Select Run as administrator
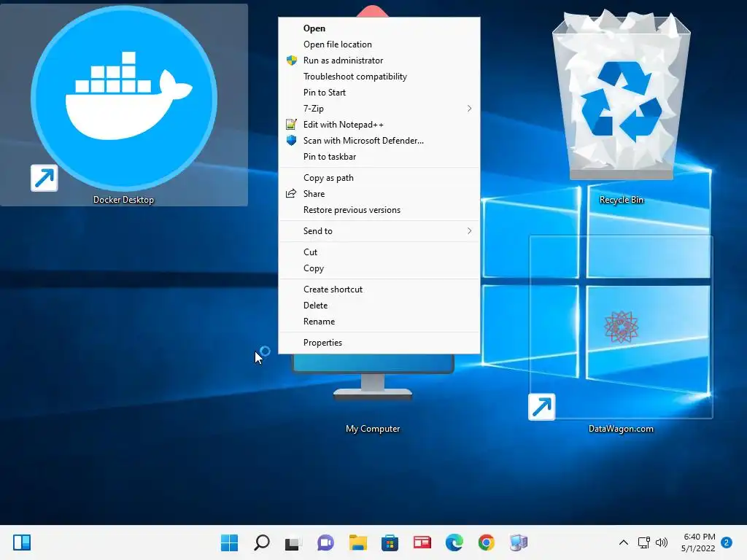 (x=379, y=61)
